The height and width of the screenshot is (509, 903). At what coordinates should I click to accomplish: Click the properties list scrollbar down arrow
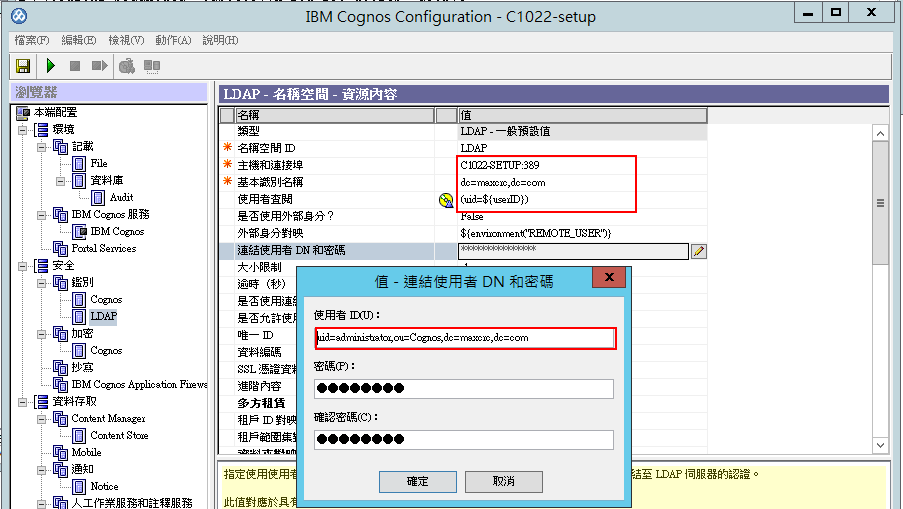(x=880, y=445)
